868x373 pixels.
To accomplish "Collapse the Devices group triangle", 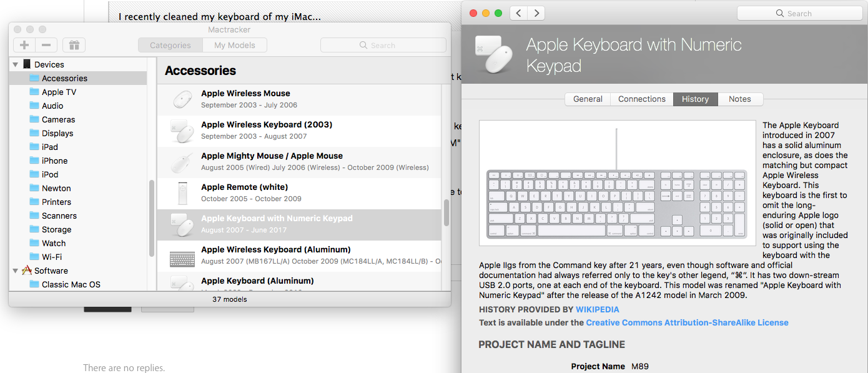I will tap(16, 64).
